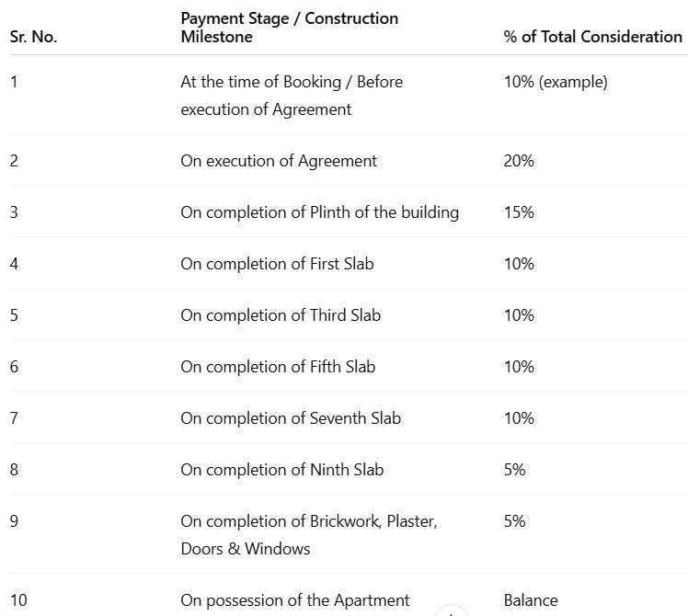Screen dimensions: 688x616
Task: Click 'On completion of Fifth Slab'
Action: 278,367
